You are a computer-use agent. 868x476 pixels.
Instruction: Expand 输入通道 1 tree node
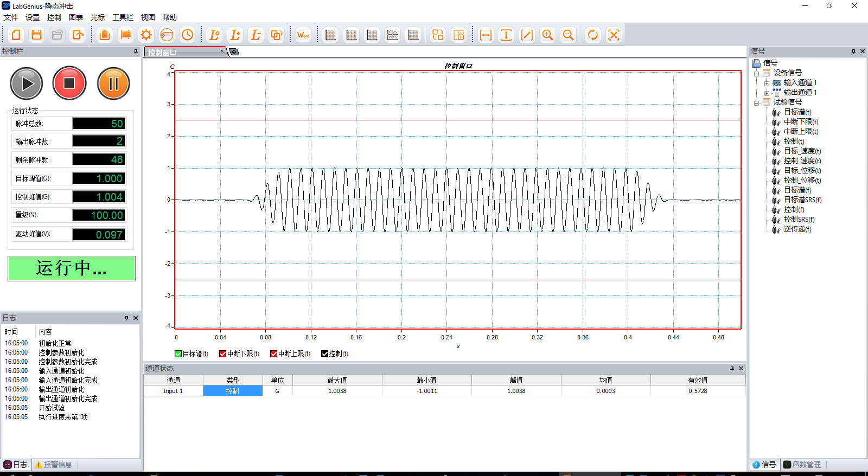(x=767, y=83)
